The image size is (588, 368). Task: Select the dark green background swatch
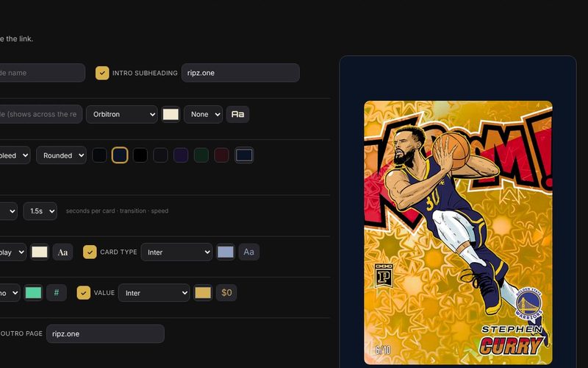201,155
